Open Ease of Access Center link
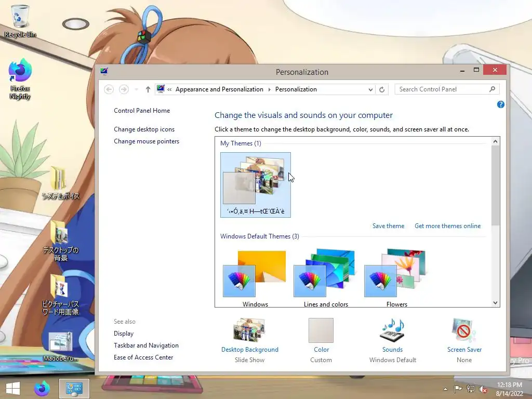Viewport: 532px width, 399px height. (143, 357)
